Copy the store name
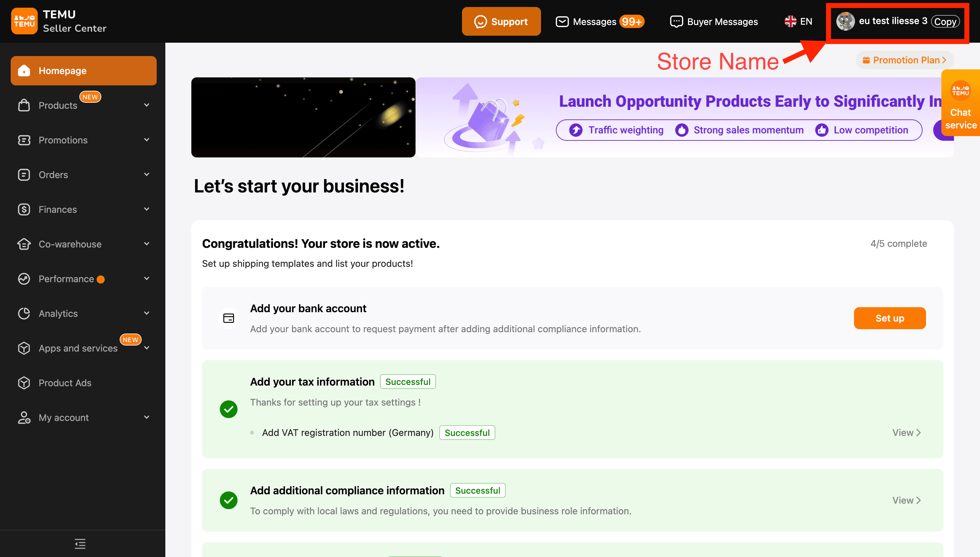The width and height of the screenshot is (980, 557). (x=945, y=21)
